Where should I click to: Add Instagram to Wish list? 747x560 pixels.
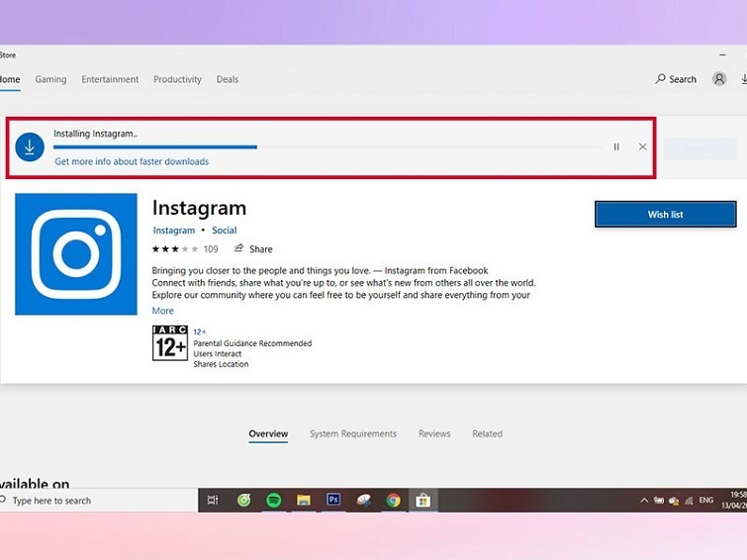(x=665, y=215)
